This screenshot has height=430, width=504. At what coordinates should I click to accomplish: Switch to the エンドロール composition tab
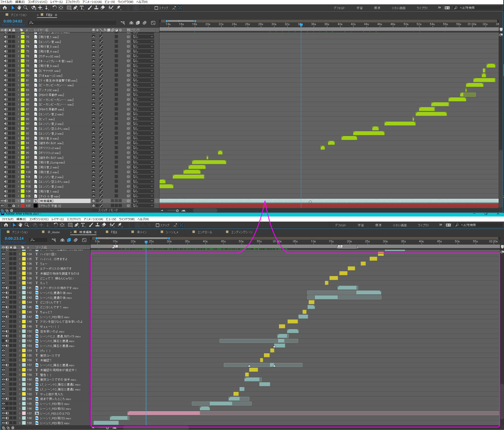tap(204, 232)
